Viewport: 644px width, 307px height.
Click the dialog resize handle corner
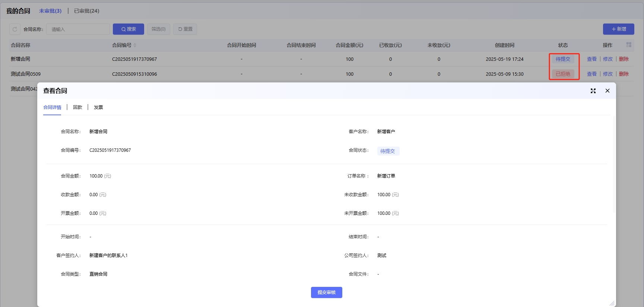[612, 303]
